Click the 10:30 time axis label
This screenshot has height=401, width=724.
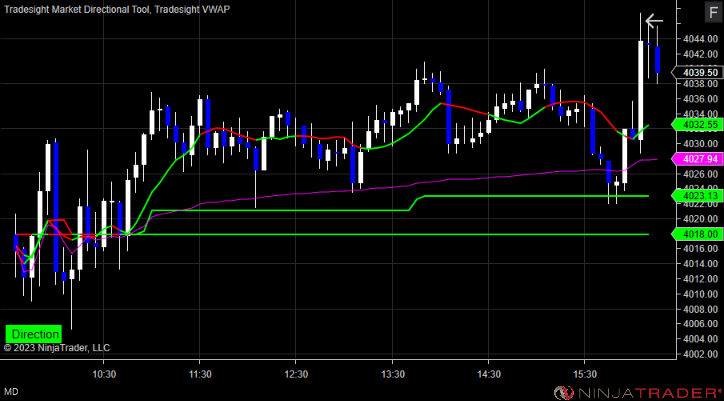pyautogui.click(x=103, y=373)
